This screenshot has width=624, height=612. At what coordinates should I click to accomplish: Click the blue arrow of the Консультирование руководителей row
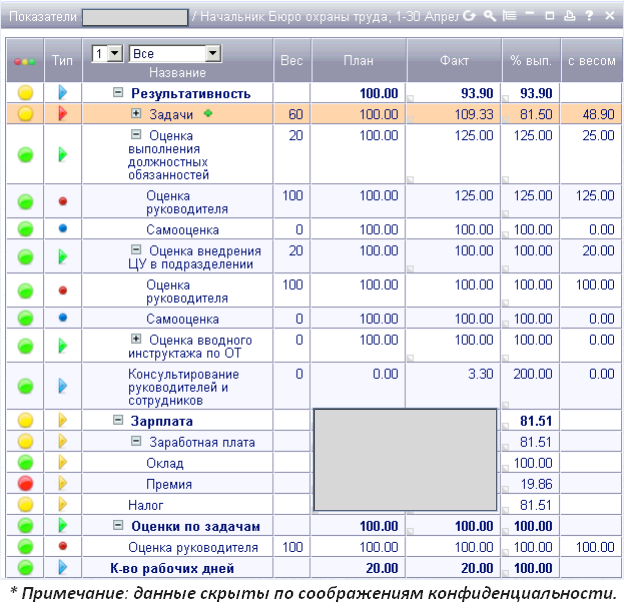tap(62, 386)
